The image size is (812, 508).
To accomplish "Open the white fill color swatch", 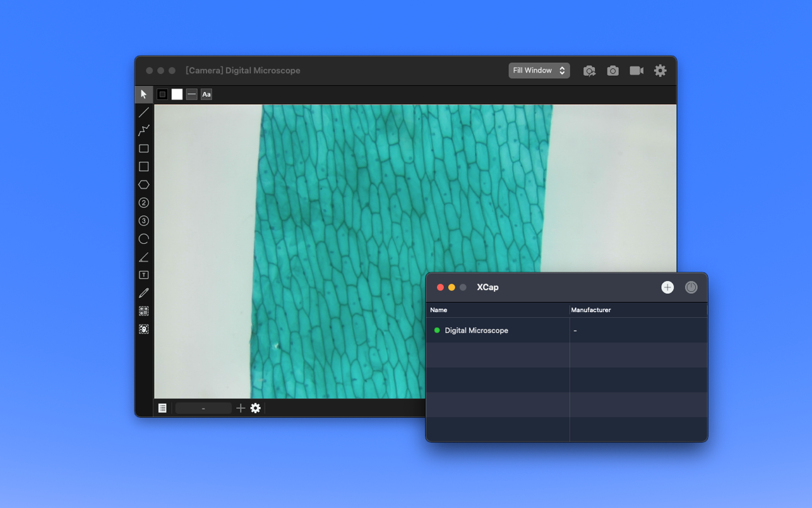I will coord(177,94).
